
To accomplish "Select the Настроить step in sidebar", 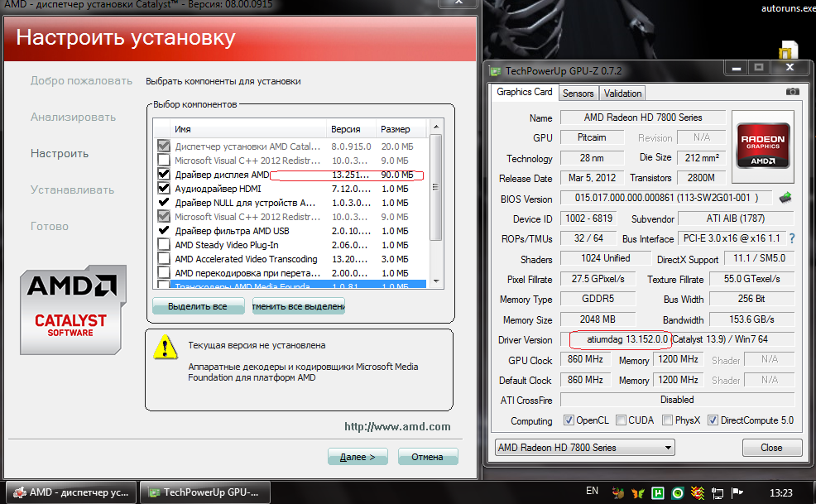I will [60, 154].
